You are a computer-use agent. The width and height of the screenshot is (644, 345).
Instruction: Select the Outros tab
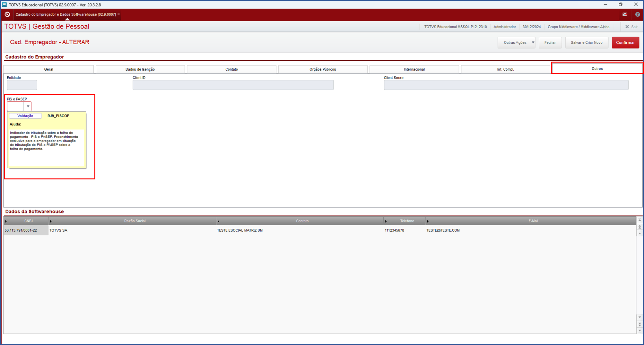[x=597, y=69]
